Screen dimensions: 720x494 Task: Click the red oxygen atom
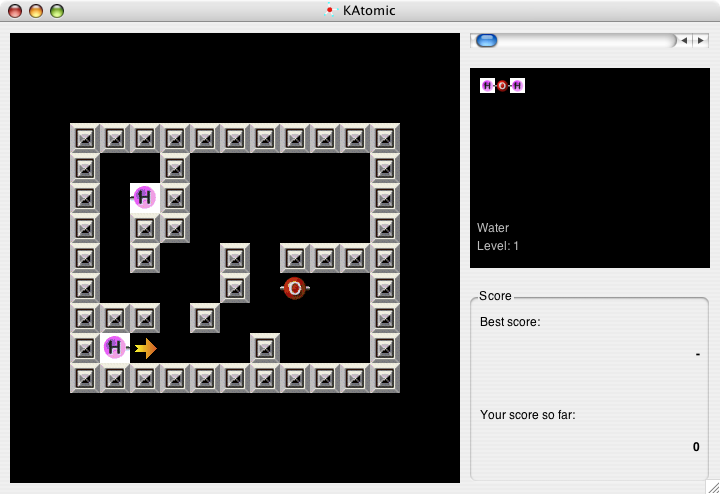click(295, 288)
